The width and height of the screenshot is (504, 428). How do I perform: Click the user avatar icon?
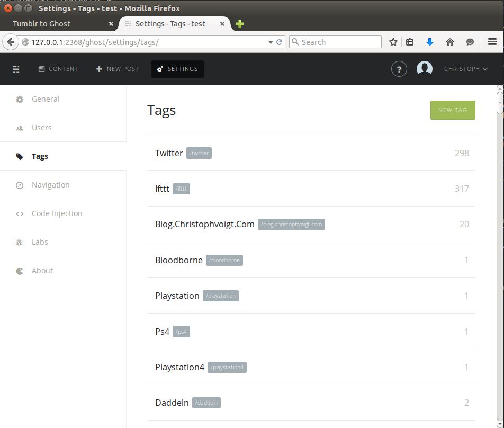(x=424, y=68)
